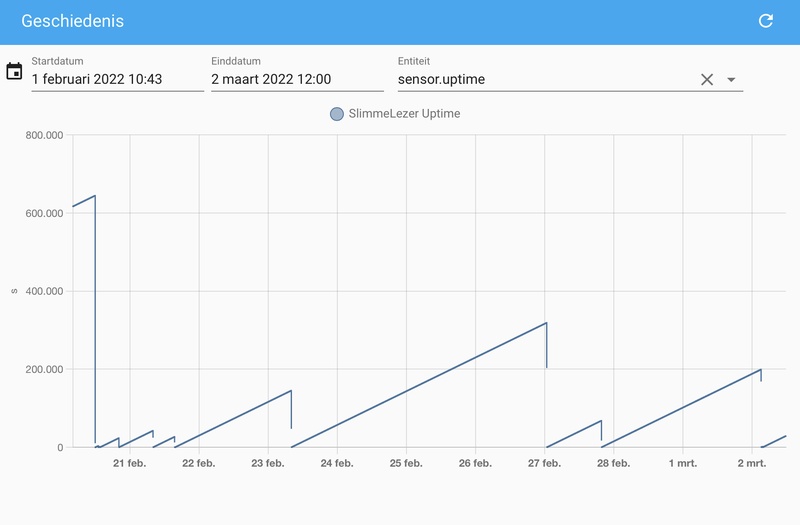Select the 1 mrt. axis label
This screenshot has width=800, height=525.
[683, 463]
